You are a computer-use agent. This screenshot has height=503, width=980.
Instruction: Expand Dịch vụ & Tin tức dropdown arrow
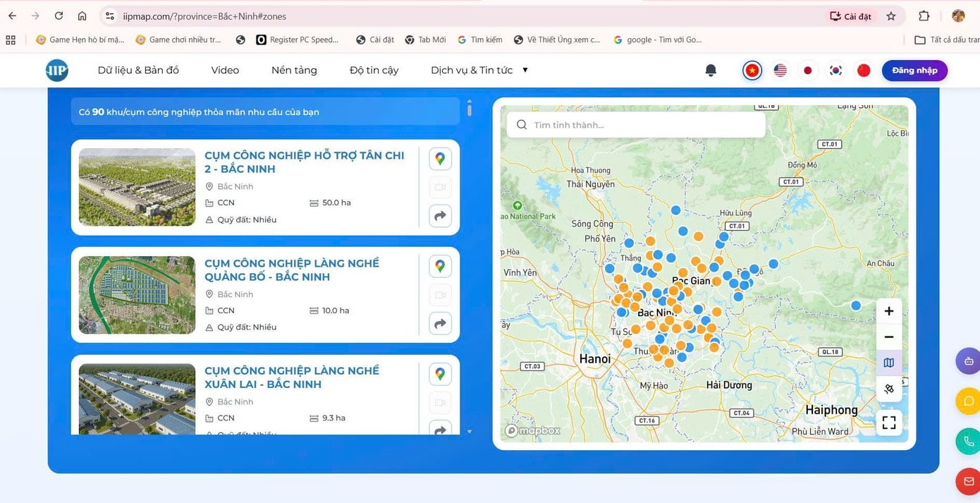[x=525, y=70]
